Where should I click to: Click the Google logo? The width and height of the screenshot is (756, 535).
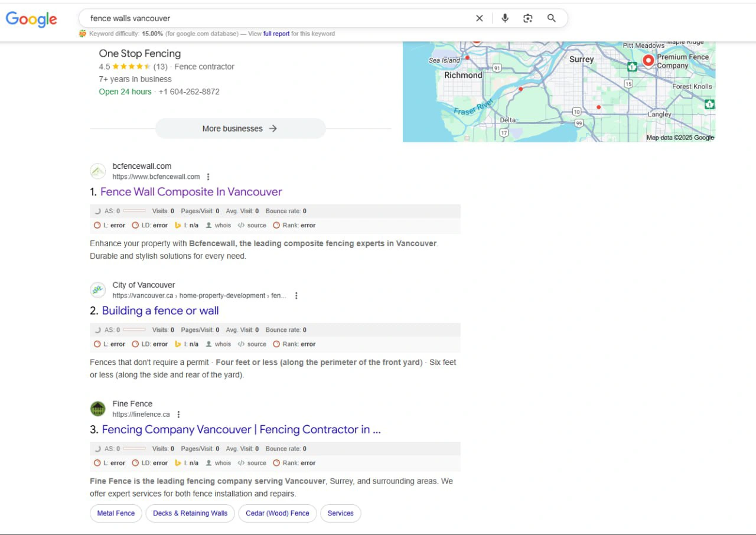(31, 19)
